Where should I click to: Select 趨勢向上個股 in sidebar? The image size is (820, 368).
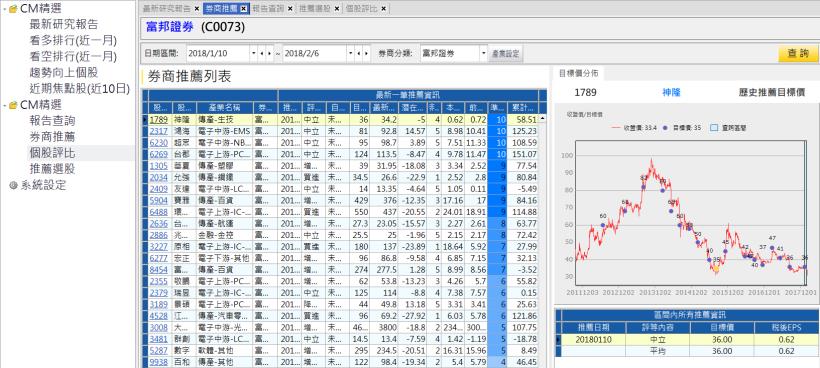click(x=64, y=73)
